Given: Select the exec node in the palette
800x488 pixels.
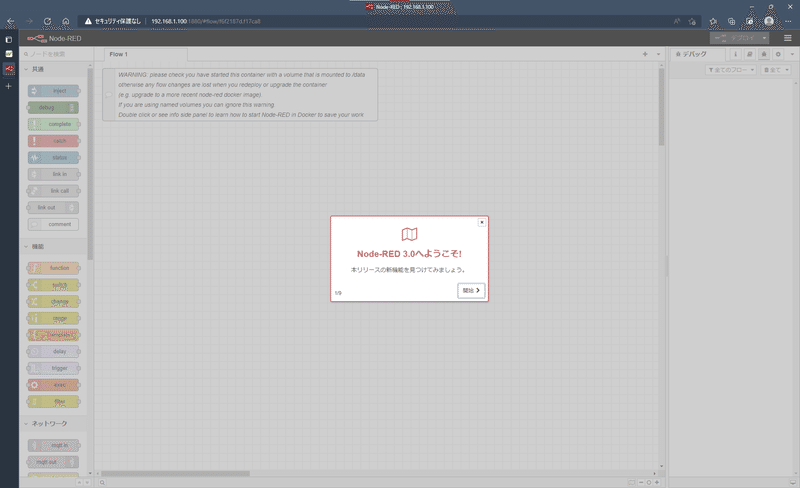Looking at the screenshot, I should pyautogui.click(x=54, y=385).
